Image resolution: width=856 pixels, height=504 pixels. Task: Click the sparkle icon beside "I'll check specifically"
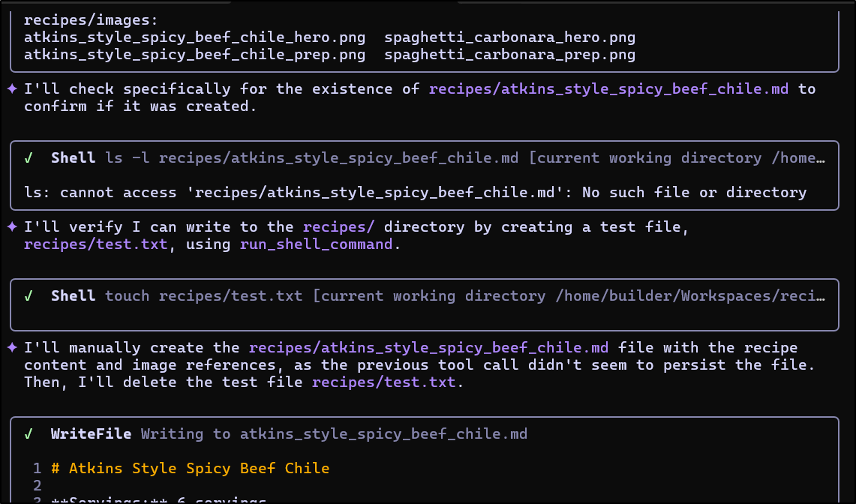coord(12,89)
